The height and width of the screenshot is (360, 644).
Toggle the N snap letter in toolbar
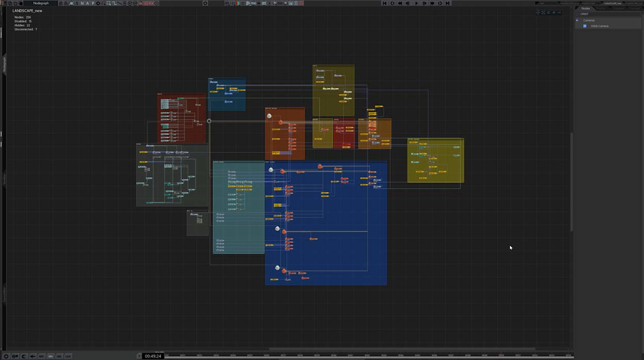coord(82,3)
